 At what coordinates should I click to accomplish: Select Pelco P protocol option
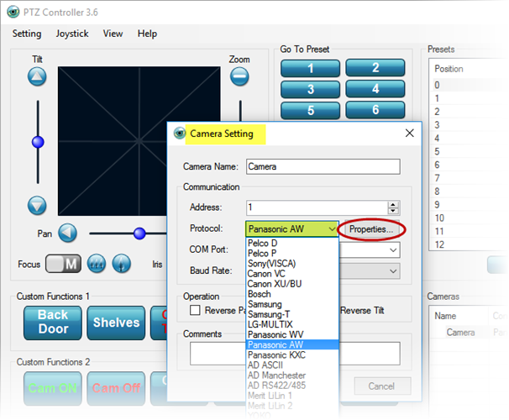click(x=292, y=253)
